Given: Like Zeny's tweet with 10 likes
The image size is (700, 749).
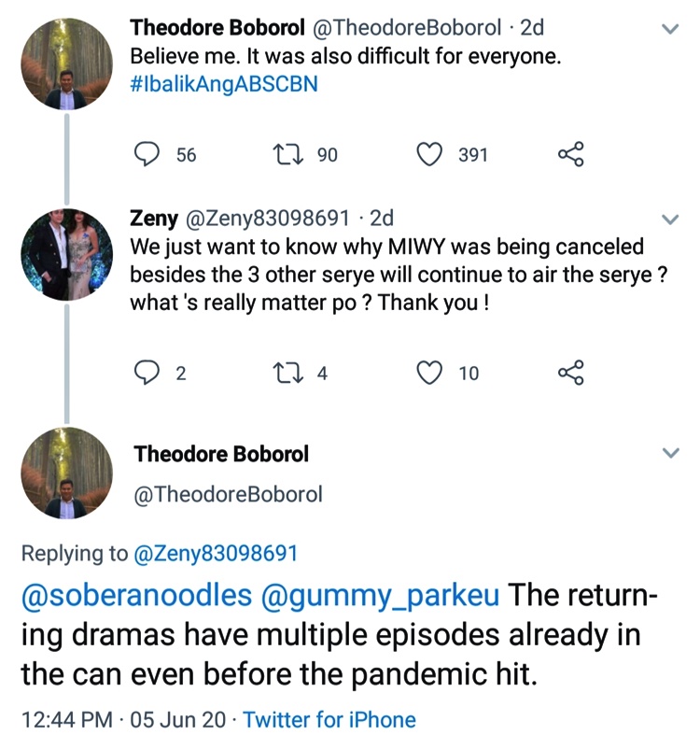Looking at the screenshot, I should (x=428, y=374).
